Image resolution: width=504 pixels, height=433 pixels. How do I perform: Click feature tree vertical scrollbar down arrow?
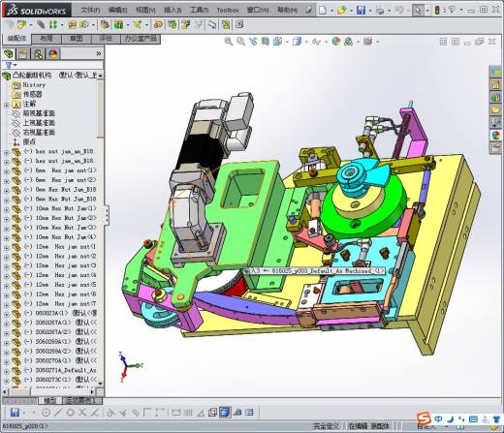coord(101,384)
